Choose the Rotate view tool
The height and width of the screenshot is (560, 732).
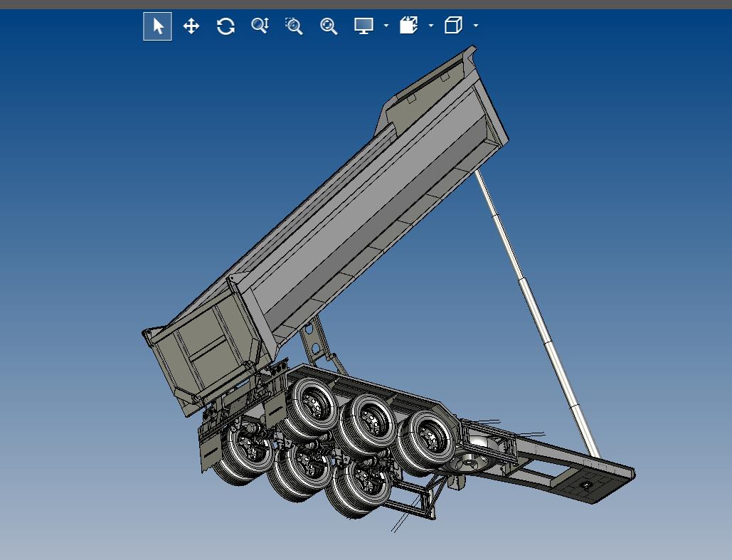click(x=226, y=26)
